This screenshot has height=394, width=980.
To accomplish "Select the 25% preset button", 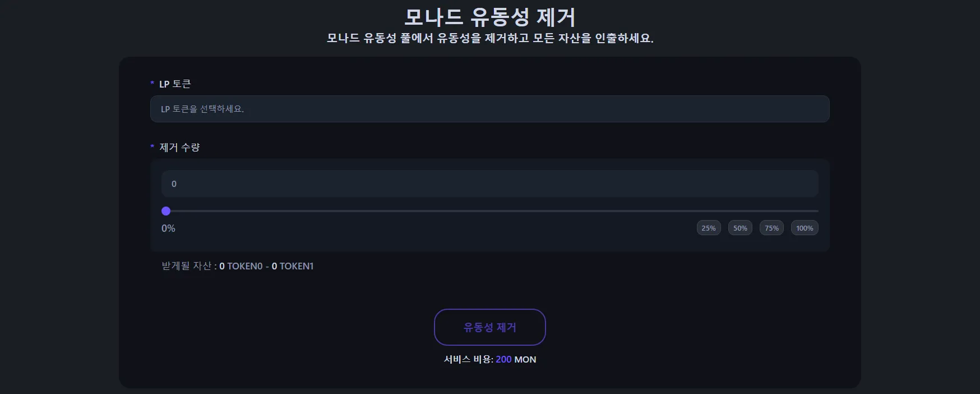I will coord(709,228).
